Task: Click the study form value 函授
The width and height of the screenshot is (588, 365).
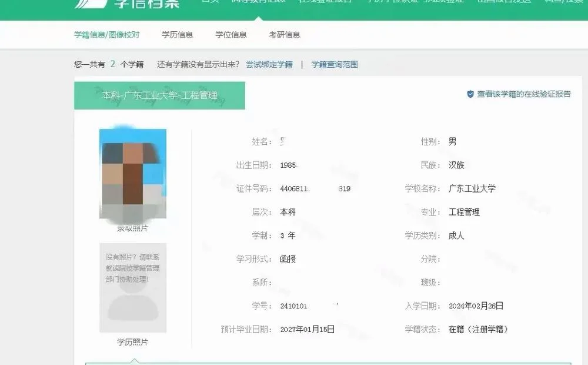Action: click(288, 259)
